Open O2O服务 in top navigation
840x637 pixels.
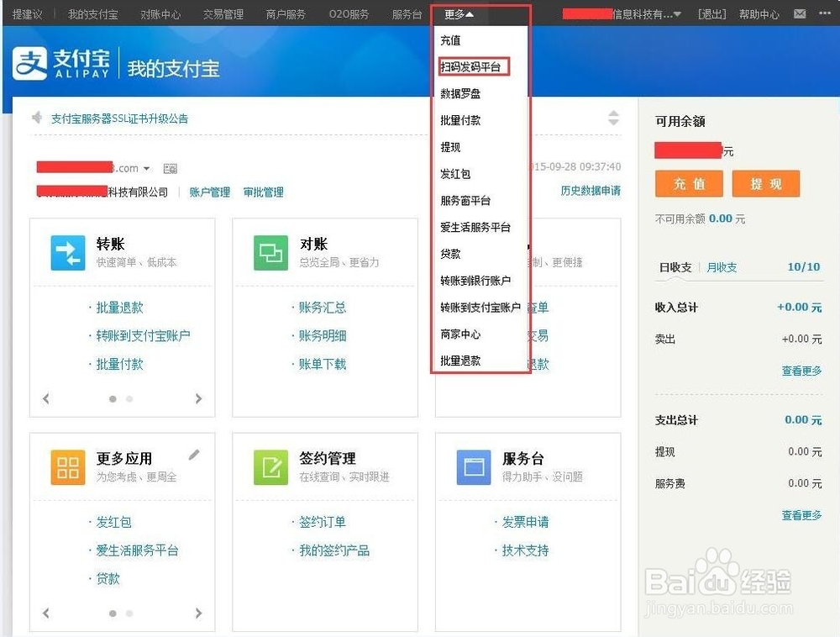(349, 14)
